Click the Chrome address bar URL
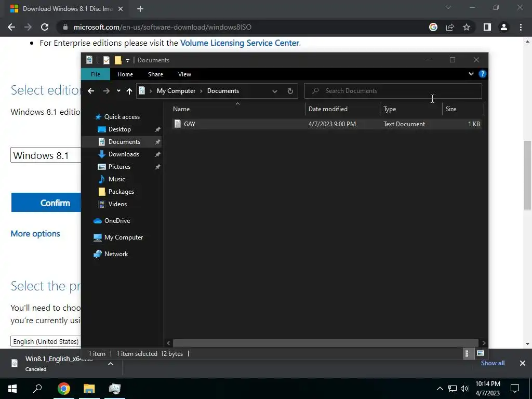The height and width of the screenshot is (399, 532). click(x=162, y=27)
